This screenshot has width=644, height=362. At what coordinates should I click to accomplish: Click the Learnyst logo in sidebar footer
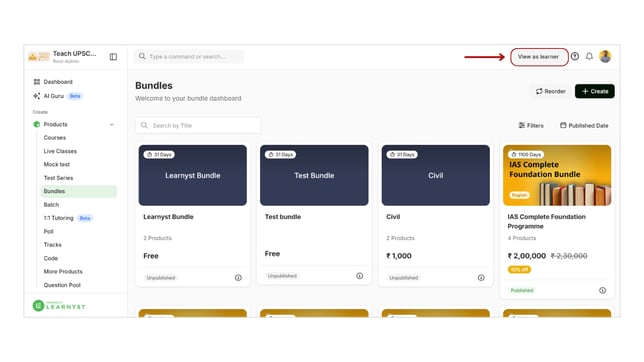coord(59,306)
